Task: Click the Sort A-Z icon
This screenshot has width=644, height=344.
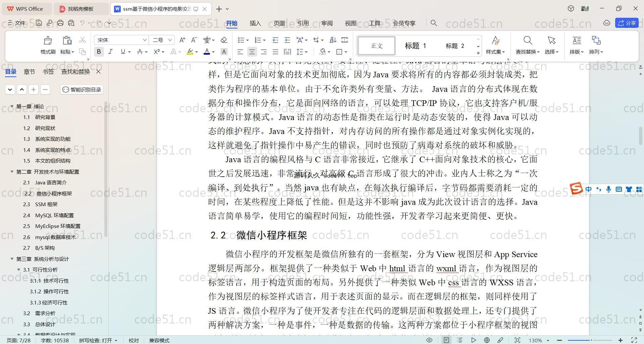Action: tap(333, 40)
